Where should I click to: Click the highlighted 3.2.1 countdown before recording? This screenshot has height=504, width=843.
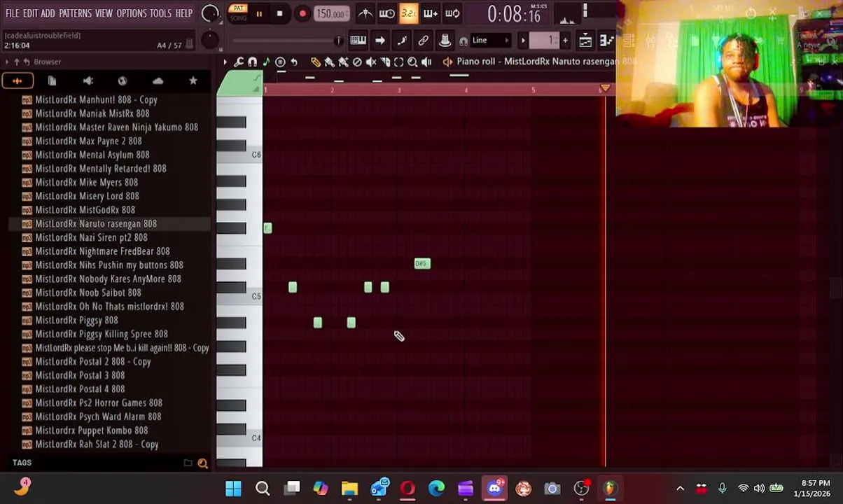(408, 13)
